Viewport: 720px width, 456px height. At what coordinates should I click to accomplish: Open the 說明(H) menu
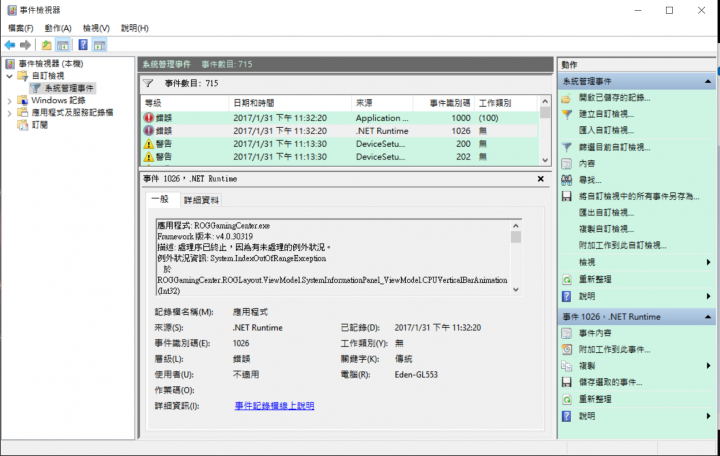click(135, 28)
